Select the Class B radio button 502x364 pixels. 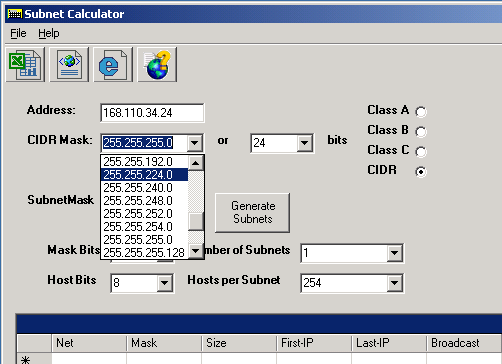click(x=421, y=132)
